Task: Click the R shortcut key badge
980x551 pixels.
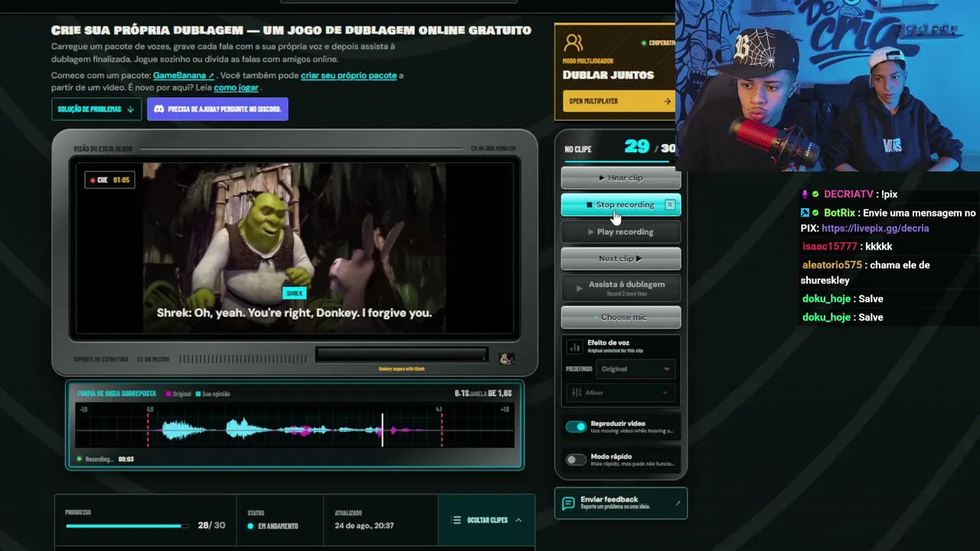Action: pyautogui.click(x=670, y=205)
